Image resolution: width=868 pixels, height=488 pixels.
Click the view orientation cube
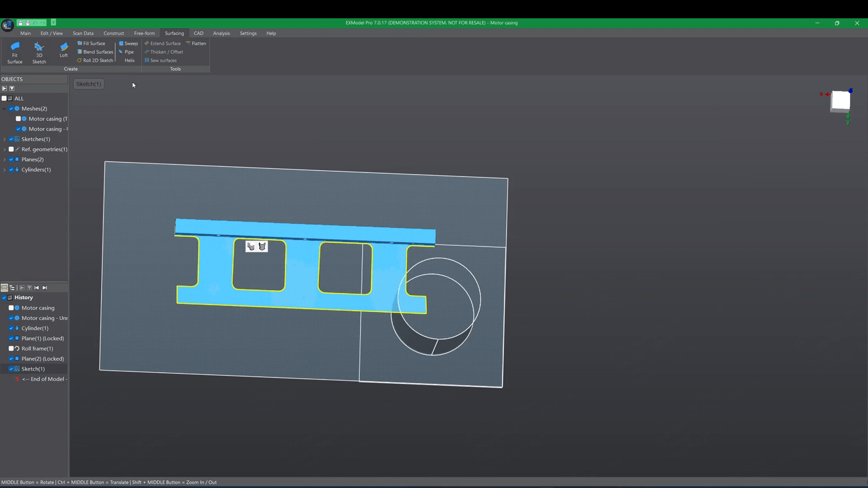tap(840, 102)
